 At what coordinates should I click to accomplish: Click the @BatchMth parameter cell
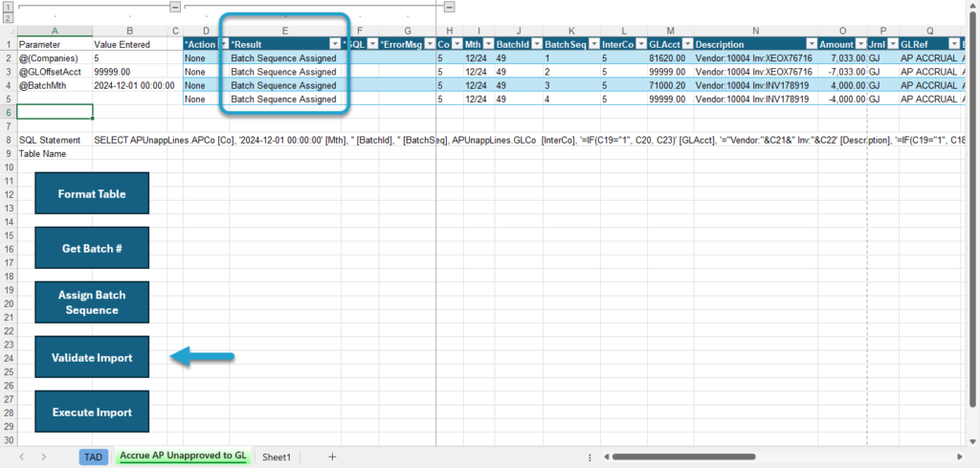tap(55, 85)
